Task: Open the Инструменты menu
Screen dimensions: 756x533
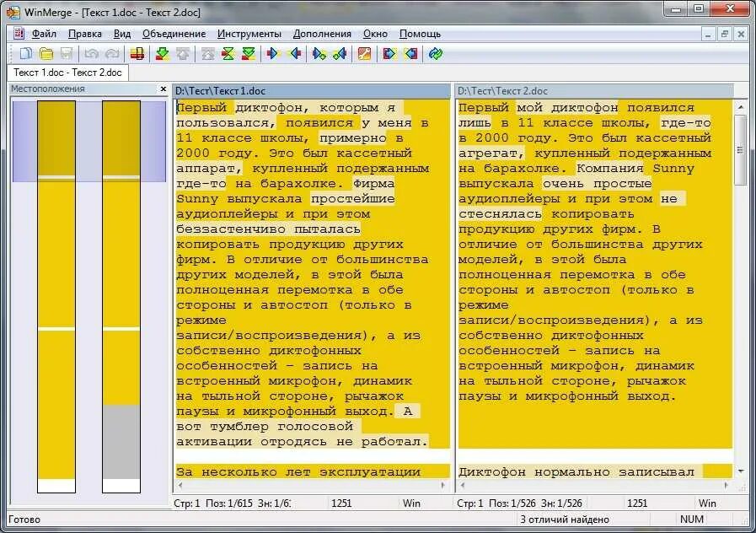Action: (x=249, y=34)
